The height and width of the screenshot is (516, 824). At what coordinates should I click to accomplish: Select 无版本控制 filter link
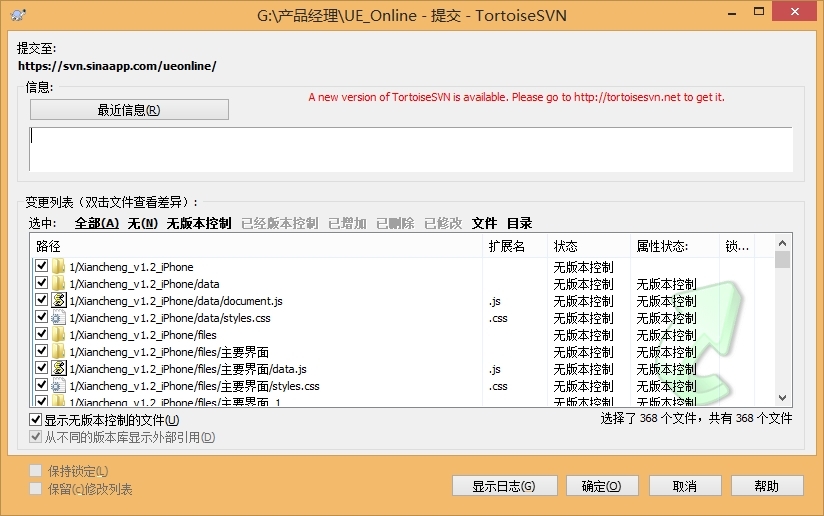(x=198, y=223)
